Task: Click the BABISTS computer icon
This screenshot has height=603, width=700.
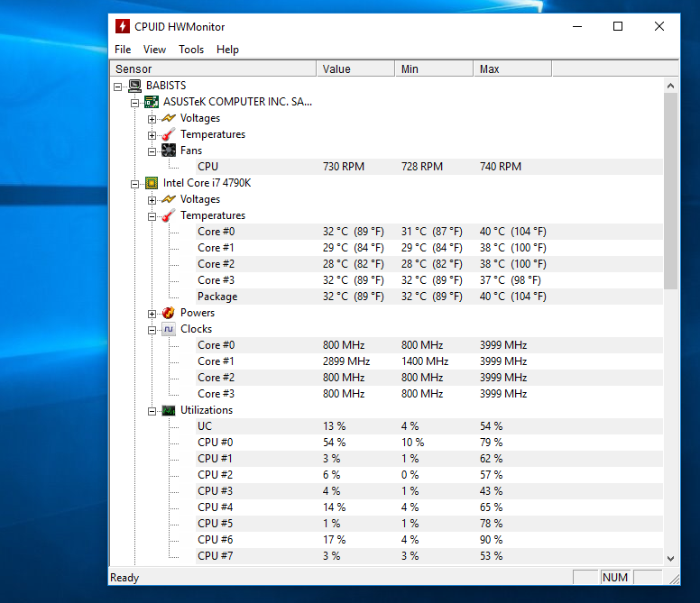Action: click(x=134, y=86)
